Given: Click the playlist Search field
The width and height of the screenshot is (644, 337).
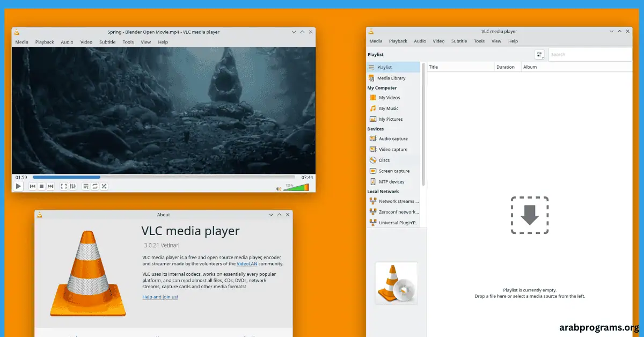Looking at the screenshot, I should pos(590,54).
